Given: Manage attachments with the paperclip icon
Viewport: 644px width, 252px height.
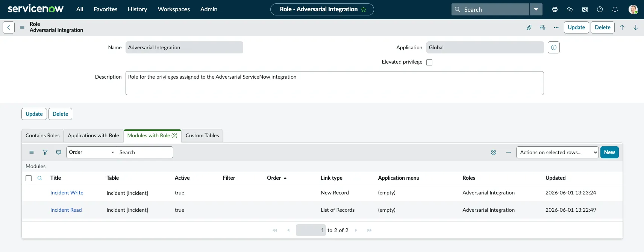Looking at the screenshot, I should (529, 27).
